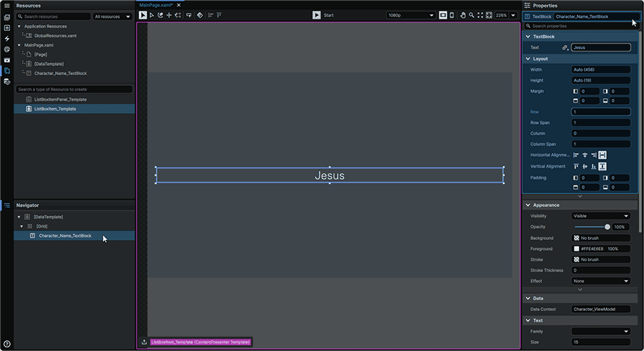Open the font Family dropdown
This screenshot has width=644, height=351.
click(601, 331)
